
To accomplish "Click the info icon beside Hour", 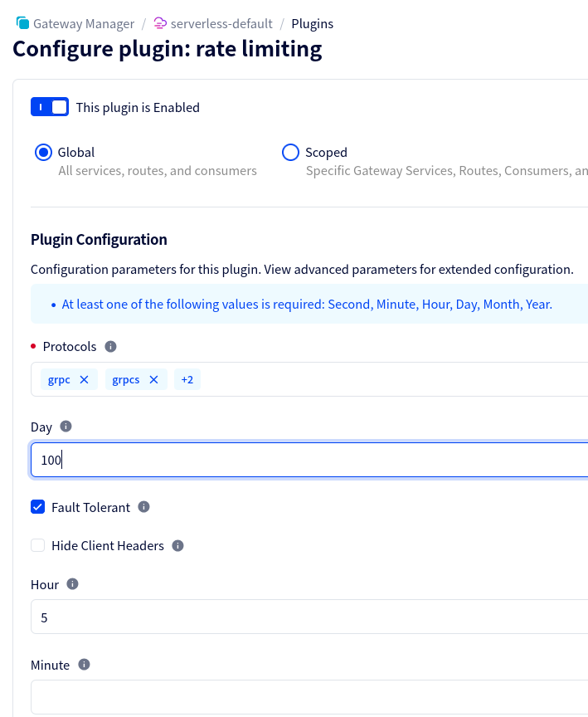I will click(x=72, y=584).
